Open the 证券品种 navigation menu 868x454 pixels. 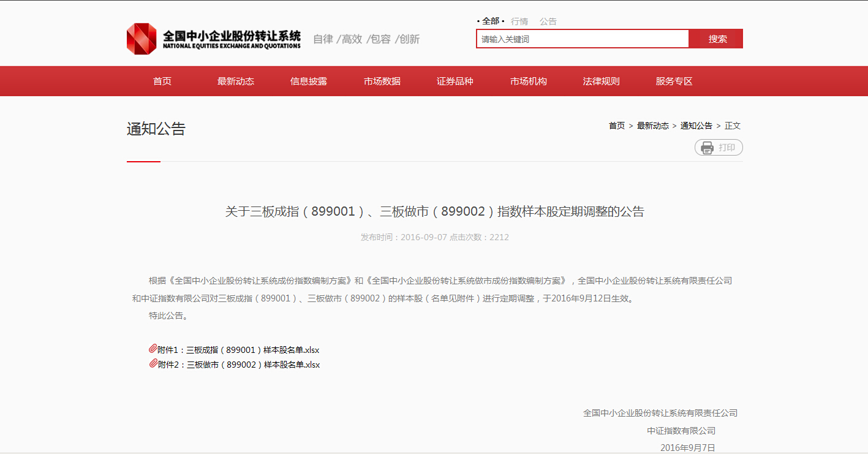[455, 81]
